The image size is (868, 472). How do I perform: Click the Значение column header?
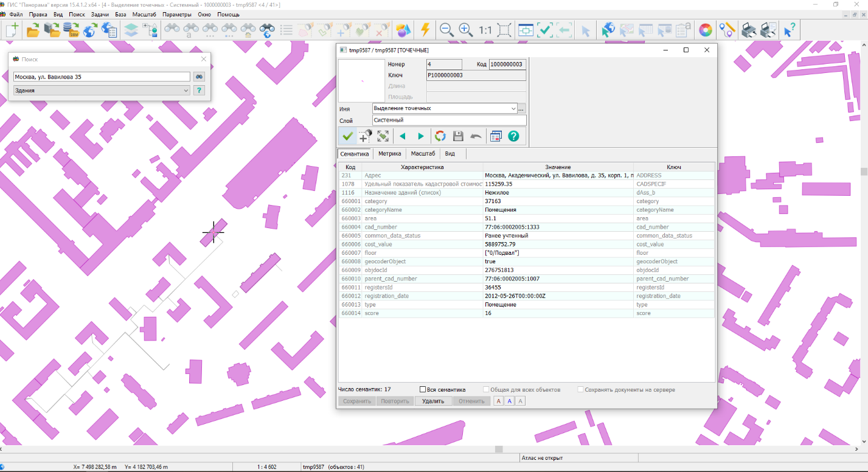558,167
